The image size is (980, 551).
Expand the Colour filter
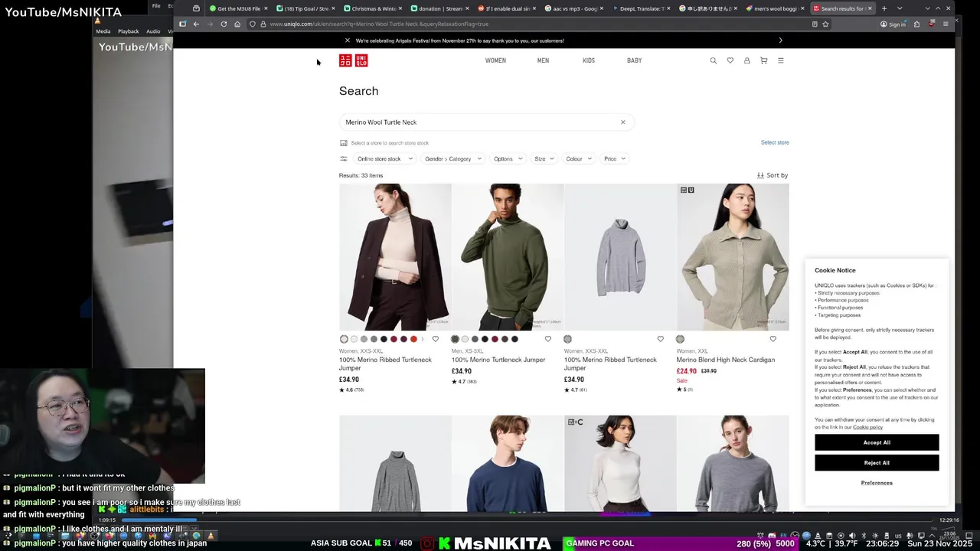coord(579,158)
